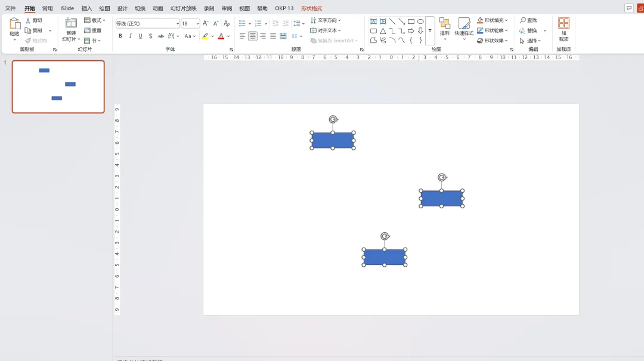Select the bottom blue rectangle on the slide

pyautogui.click(x=385, y=257)
